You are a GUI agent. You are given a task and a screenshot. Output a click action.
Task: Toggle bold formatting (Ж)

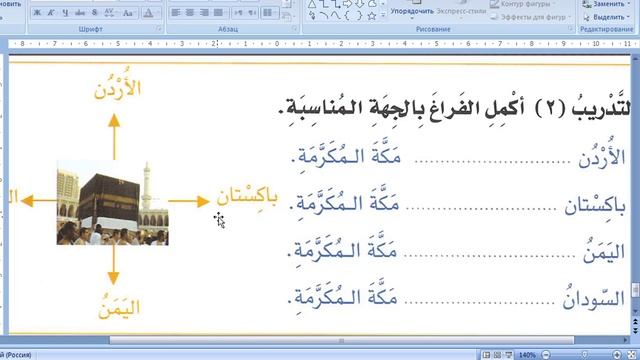tap(37, 13)
